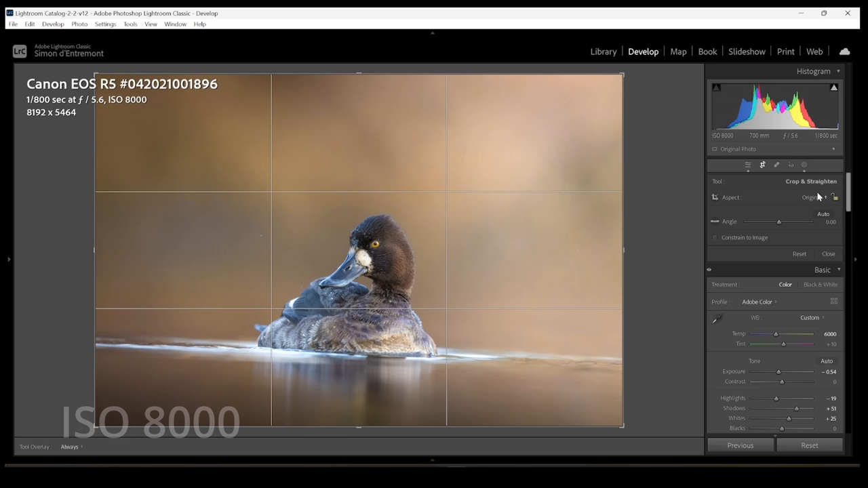Click the cloud sync status icon
Image resolution: width=868 pixels, height=488 pixels.
pyautogui.click(x=844, y=52)
